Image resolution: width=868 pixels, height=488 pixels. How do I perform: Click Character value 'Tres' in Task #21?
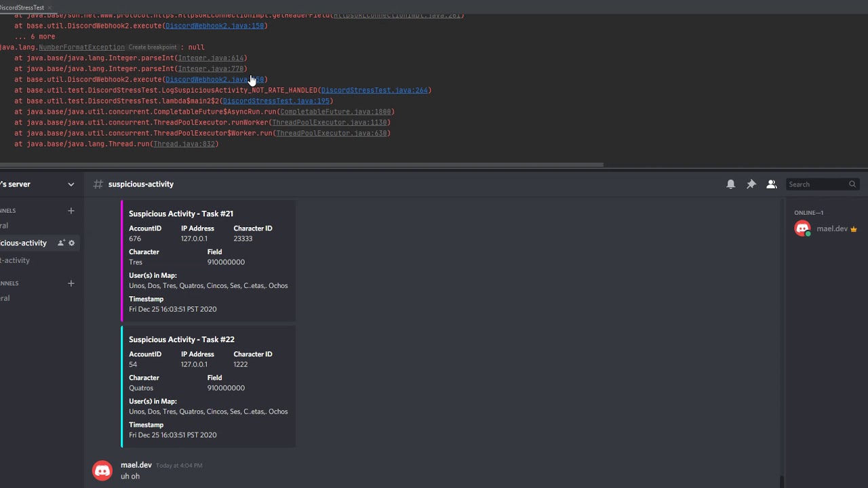136,262
